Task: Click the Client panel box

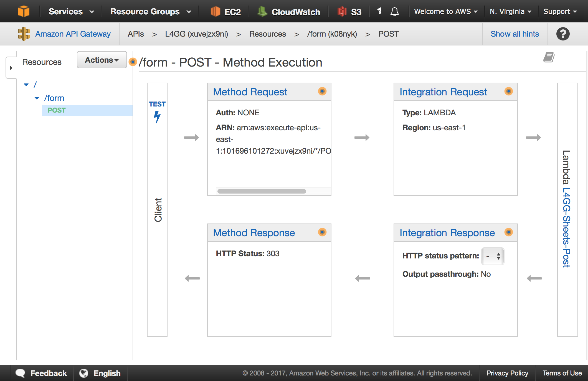Action: tap(157, 209)
